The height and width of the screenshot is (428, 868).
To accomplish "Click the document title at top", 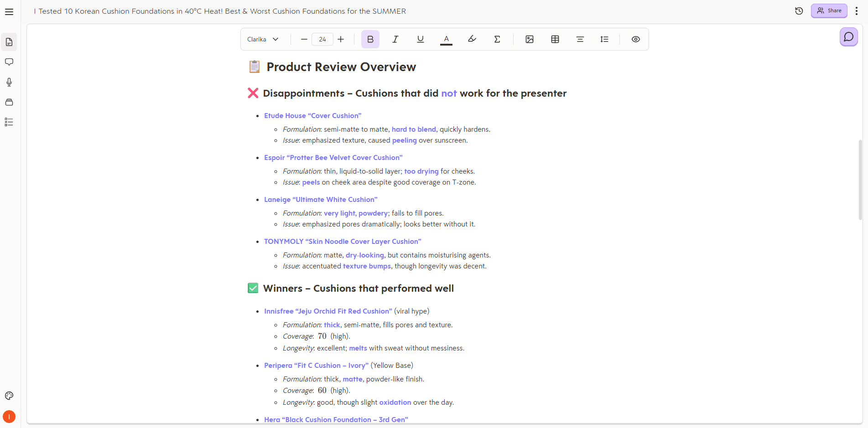I will pos(220,11).
